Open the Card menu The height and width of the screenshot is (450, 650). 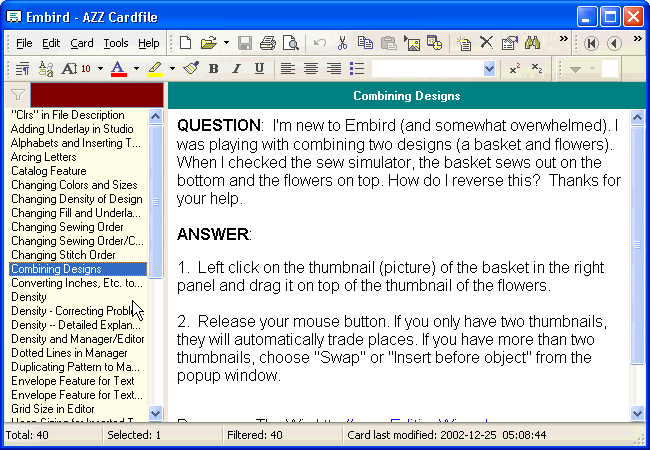82,43
